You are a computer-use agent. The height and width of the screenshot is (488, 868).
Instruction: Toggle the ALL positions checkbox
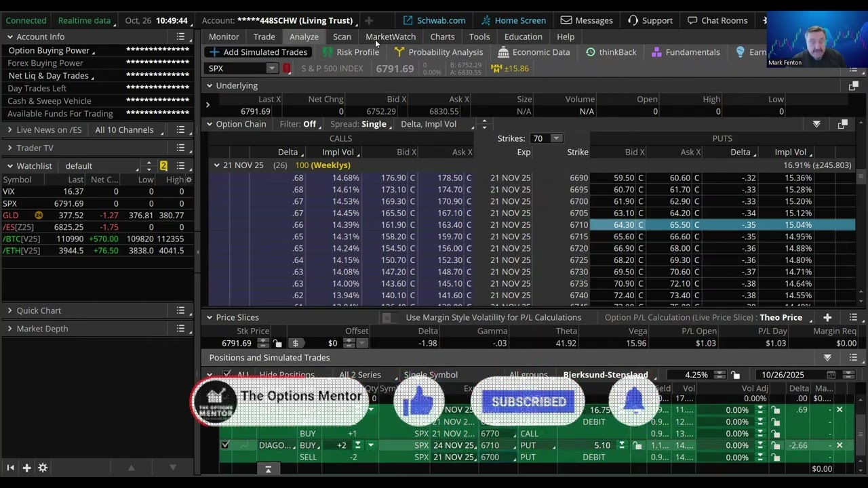click(x=226, y=374)
